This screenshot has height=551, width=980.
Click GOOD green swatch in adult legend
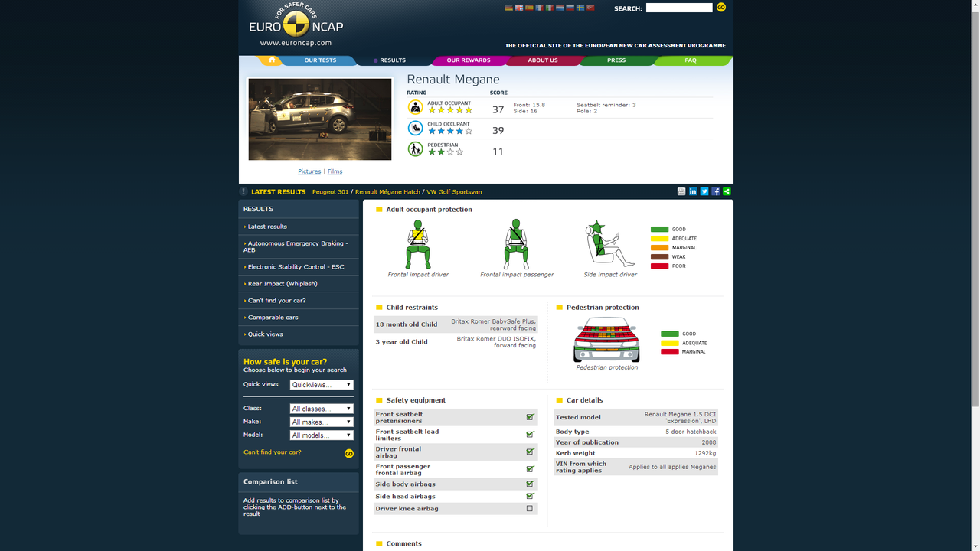(659, 230)
